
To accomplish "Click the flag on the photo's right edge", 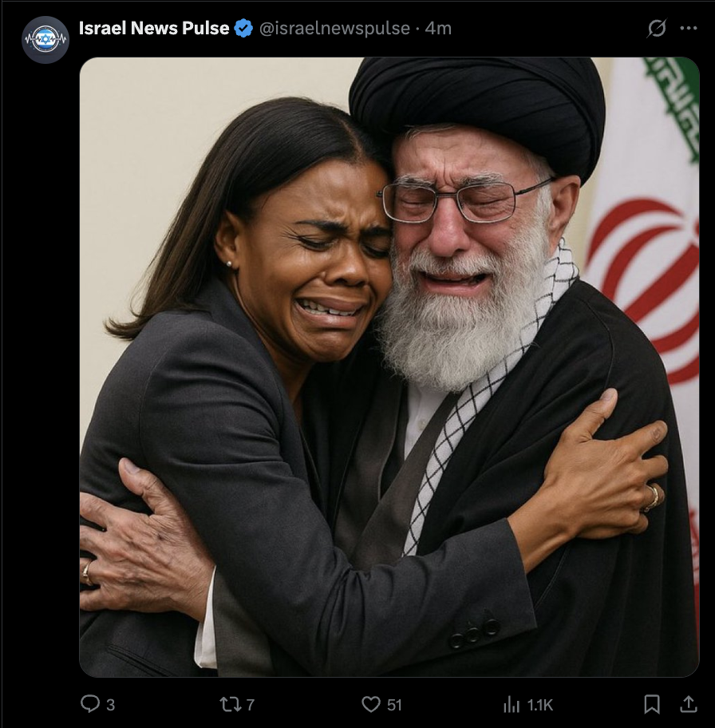I will (647, 325).
